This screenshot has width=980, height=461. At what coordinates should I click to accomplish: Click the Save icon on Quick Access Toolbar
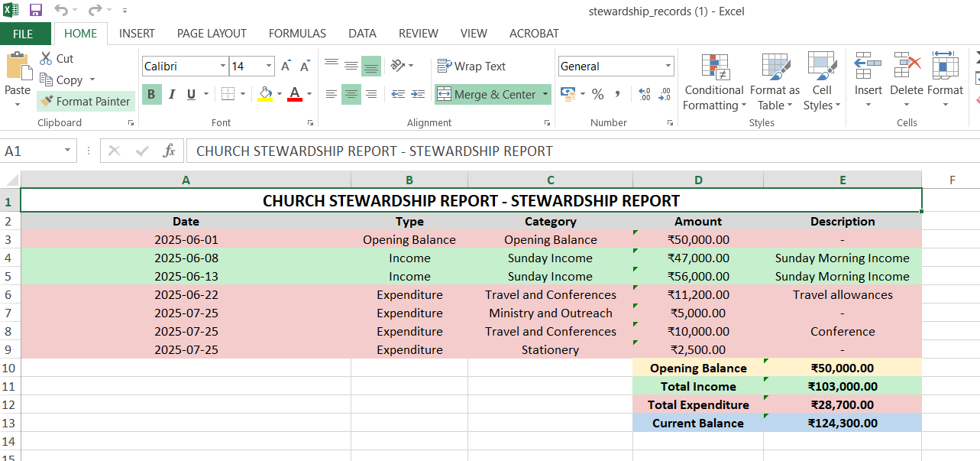35,10
